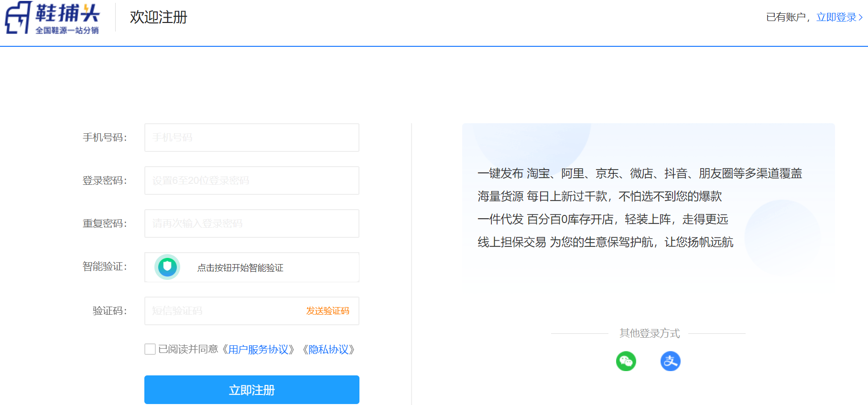Sign in with the Alipay icon
The height and width of the screenshot is (405, 868).
click(670, 361)
